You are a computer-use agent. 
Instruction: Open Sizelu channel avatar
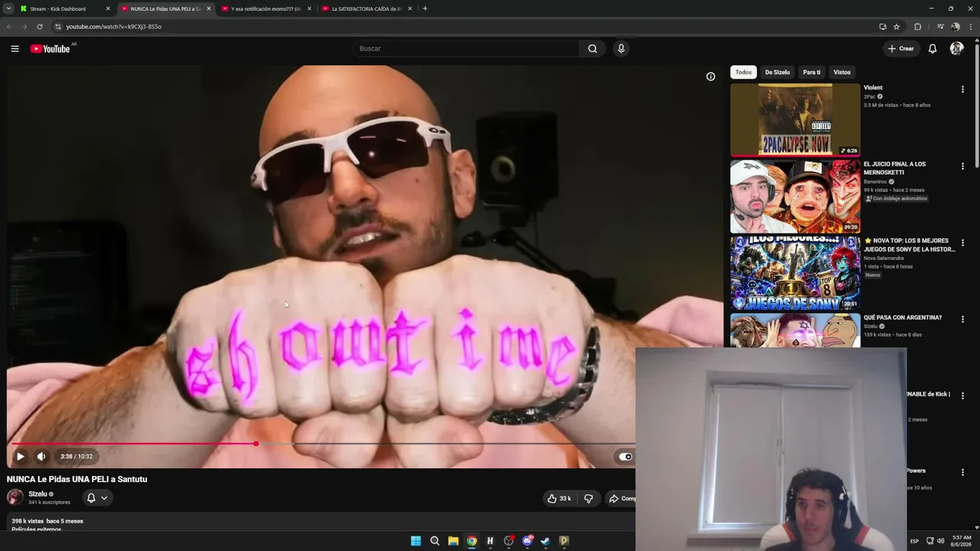tap(15, 497)
